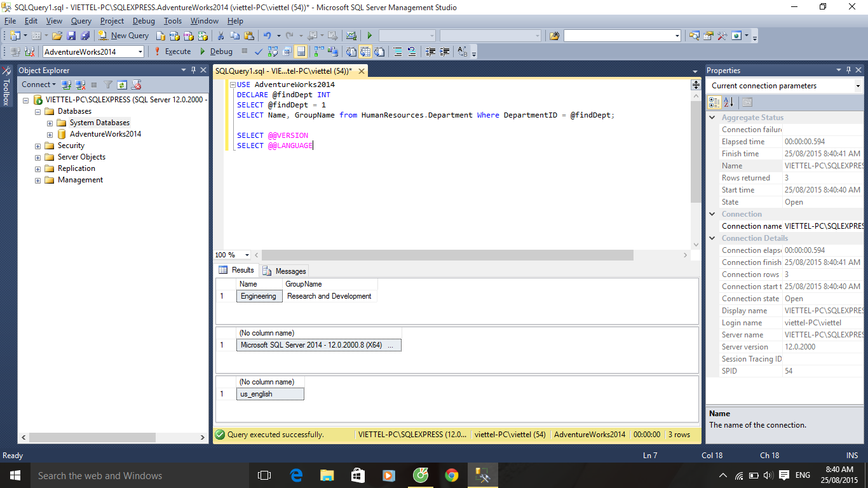The width and height of the screenshot is (868, 488).
Task: Click the Activity Monitor toolbar icon
Action: click(351, 36)
